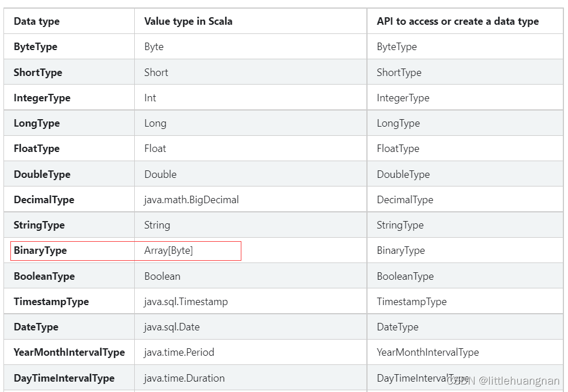Select the "Long" Scala value cell
This screenshot has width=568, height=392.
[x=156, y=123]
